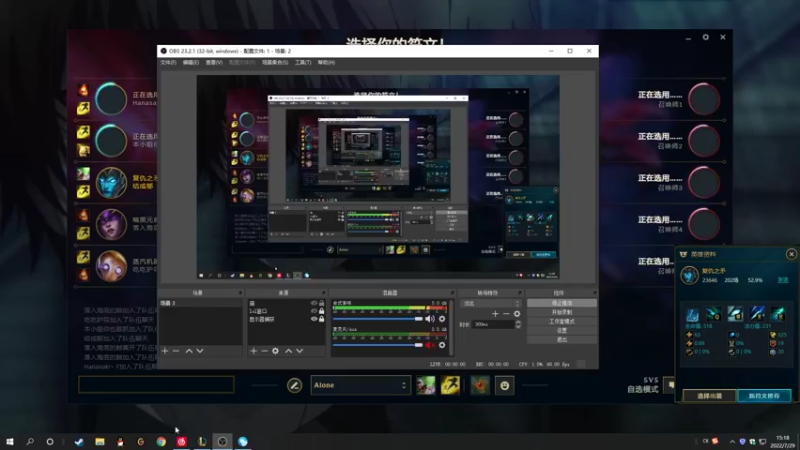Open the Scene Collection menu in OBS

(x=274, y=62)
